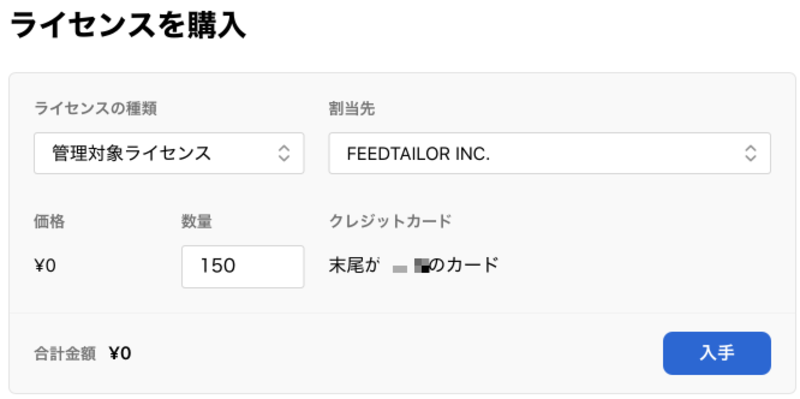Click the のカード text after masked digits

(x=463, y=265)
